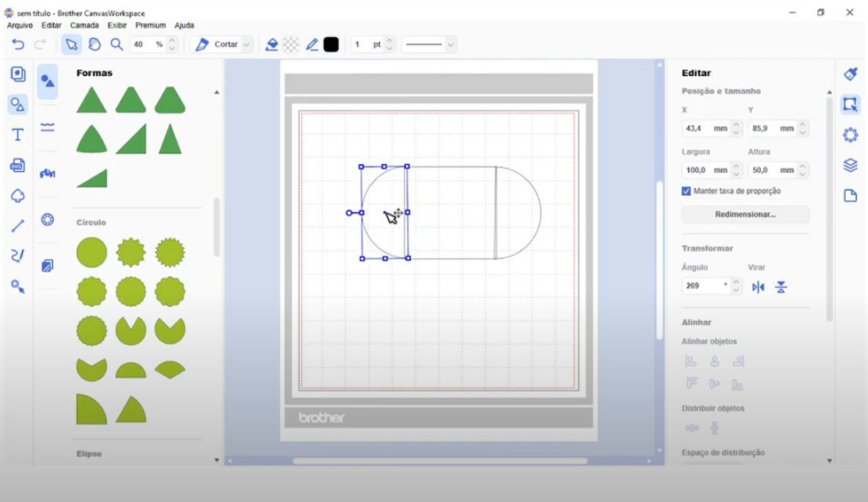The height and width of the screenshot is (502, 868).
Task: Click the Redimensionar... button
Action: [745, 214]
